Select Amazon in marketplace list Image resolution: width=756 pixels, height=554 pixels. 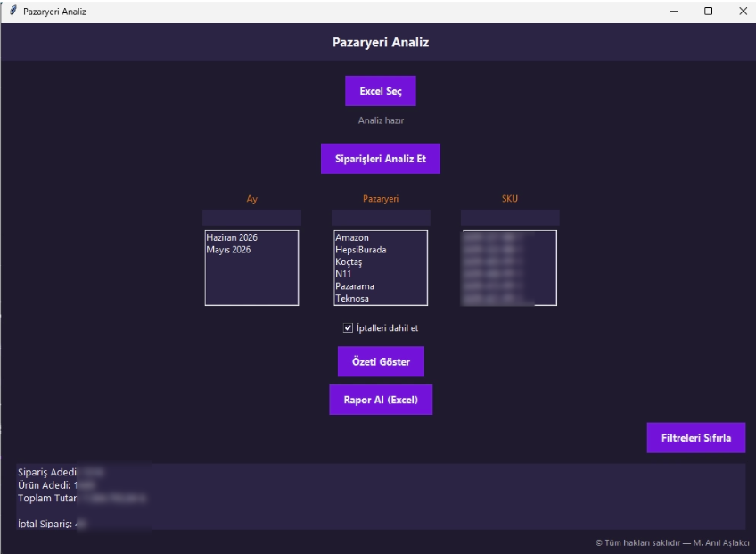coord(381,237)
